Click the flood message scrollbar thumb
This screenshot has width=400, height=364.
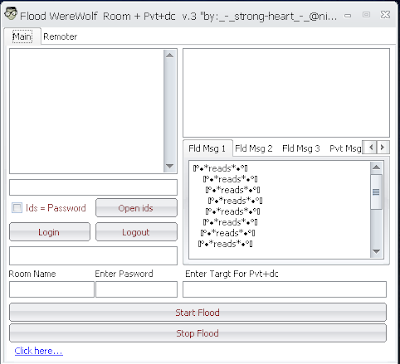pos(376,192)
